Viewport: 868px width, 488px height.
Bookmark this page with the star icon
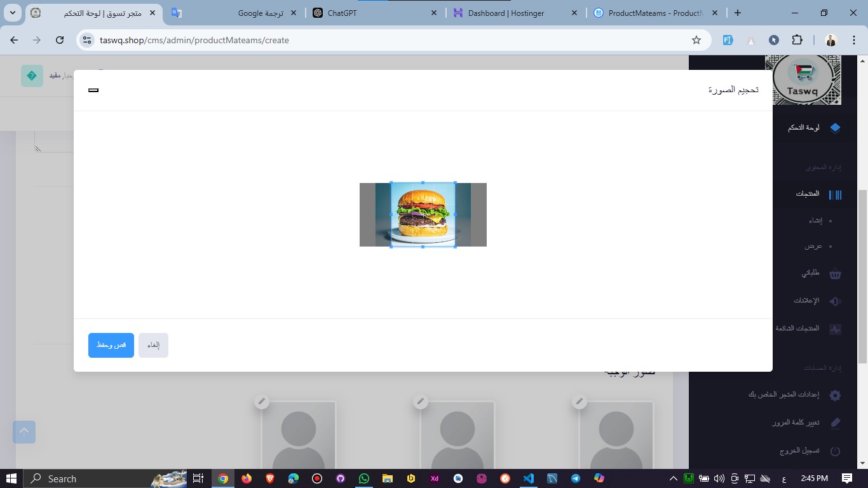[696, 40]
